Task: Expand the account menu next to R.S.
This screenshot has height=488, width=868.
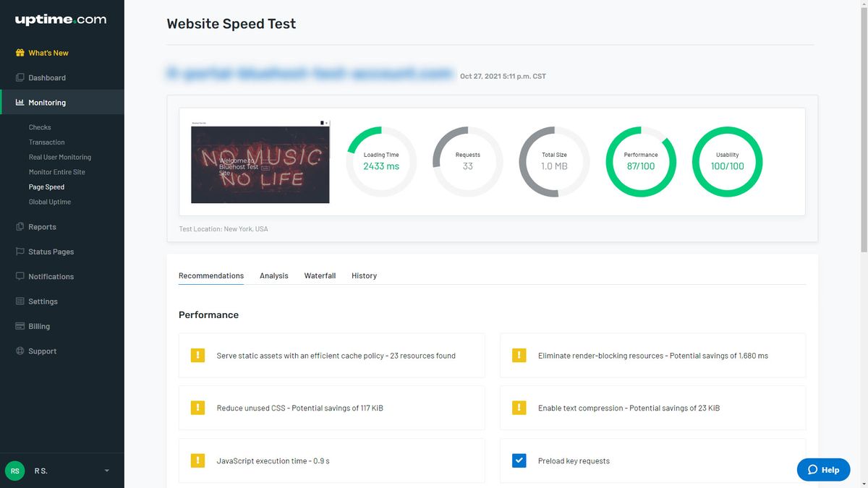Action: [106, 471]
